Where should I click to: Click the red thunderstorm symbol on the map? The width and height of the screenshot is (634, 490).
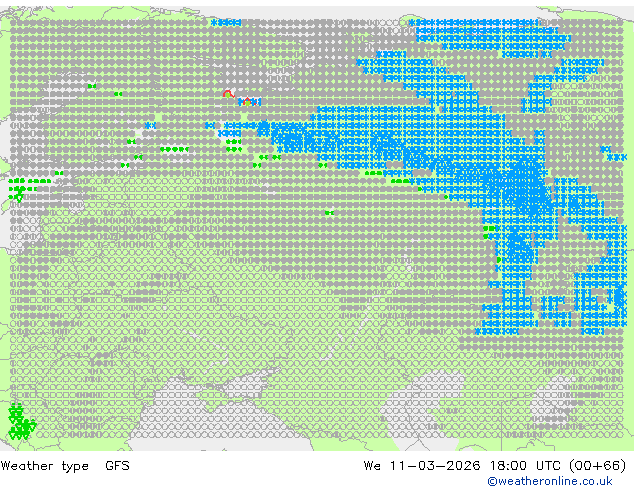(228, 94)
